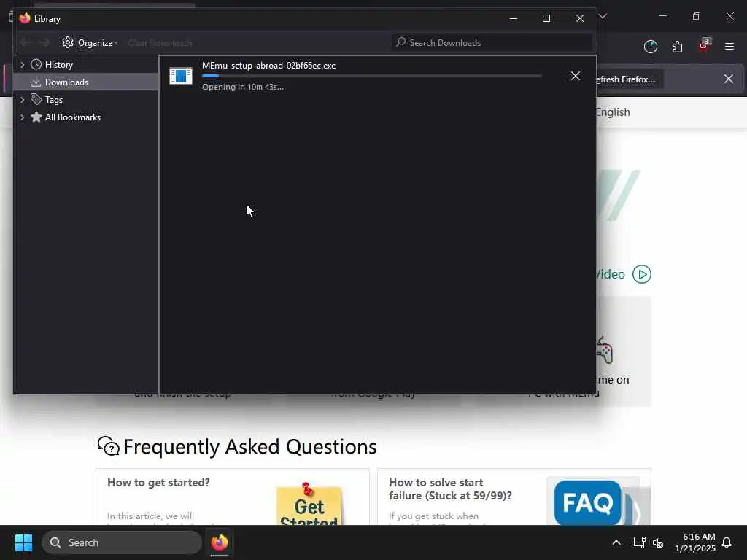
Task: Click the Firefox taskbar icon
Action: pos(220,542)
